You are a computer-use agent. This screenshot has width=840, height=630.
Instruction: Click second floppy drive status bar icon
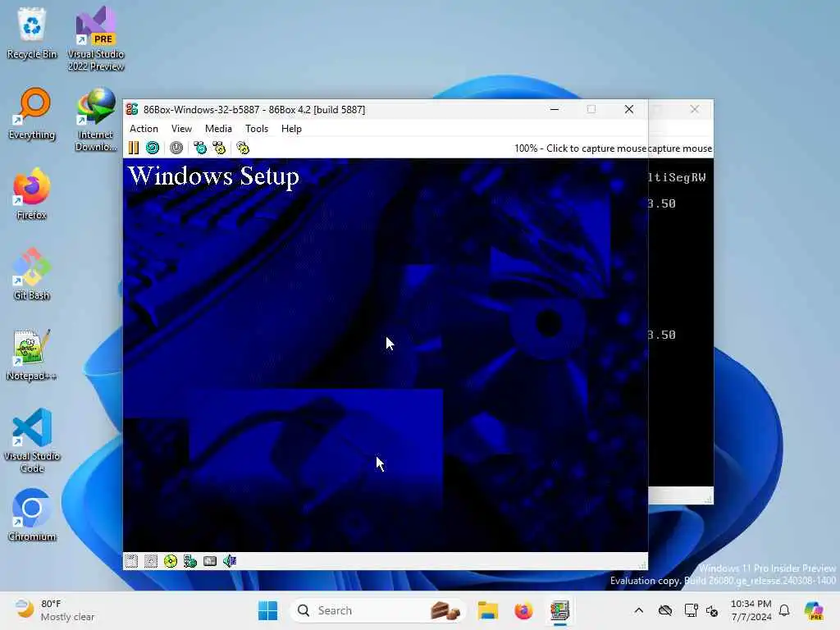(x=151, y=561)
